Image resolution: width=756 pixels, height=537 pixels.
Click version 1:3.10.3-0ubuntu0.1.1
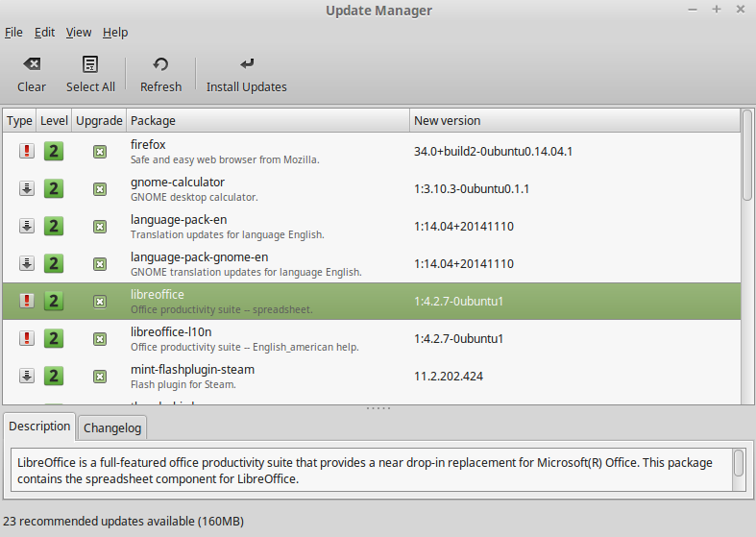(472, 189)
